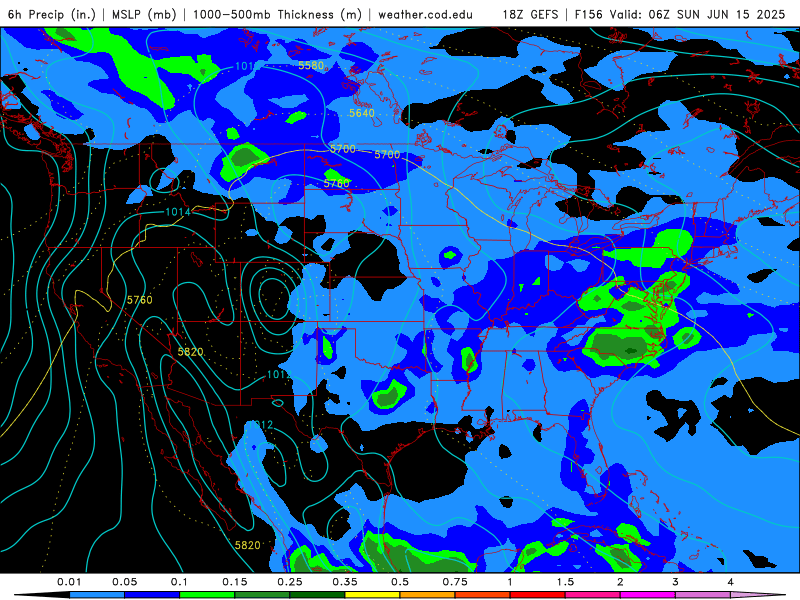Select the hot pink 1.5–2 legend swatch
Viewport: 800px width, 600px height.
pos(593,595)
